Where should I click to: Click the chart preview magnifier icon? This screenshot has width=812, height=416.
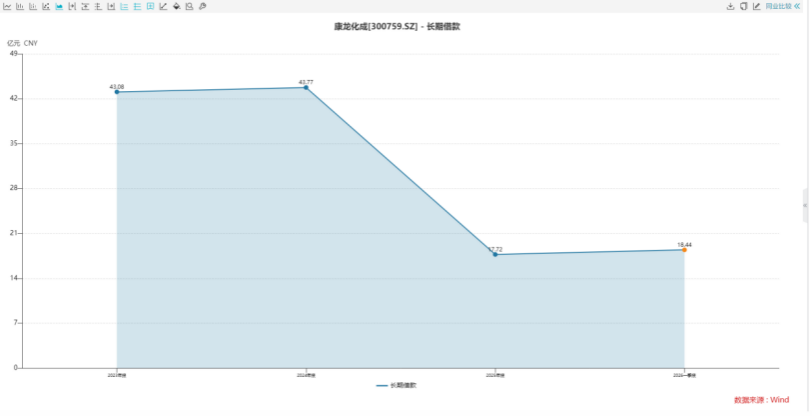[190, 6]
